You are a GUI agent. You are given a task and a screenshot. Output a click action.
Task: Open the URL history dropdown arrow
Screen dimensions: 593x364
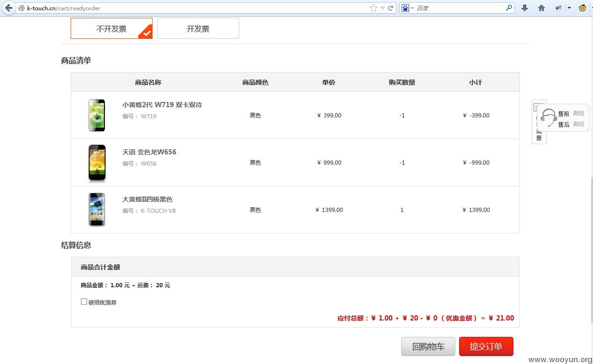(382, 8)
